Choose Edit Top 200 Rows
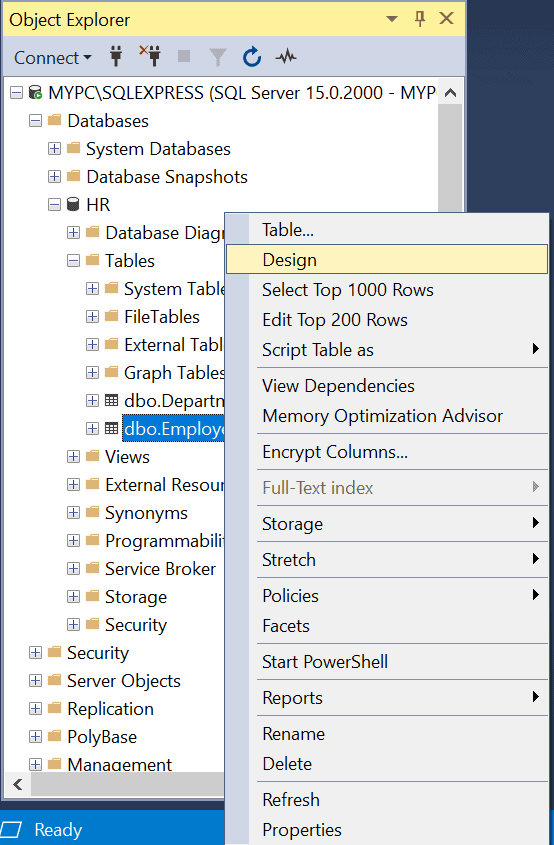 (386, 320)
